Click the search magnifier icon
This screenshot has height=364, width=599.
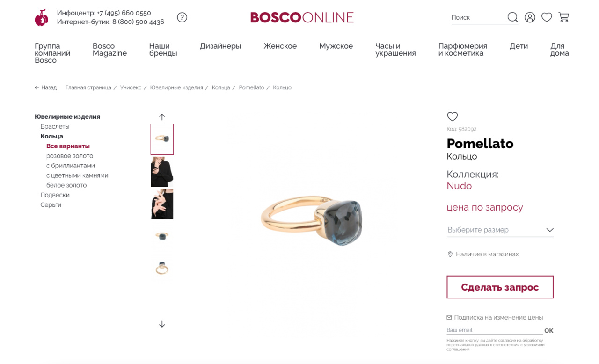click(512, 17)
